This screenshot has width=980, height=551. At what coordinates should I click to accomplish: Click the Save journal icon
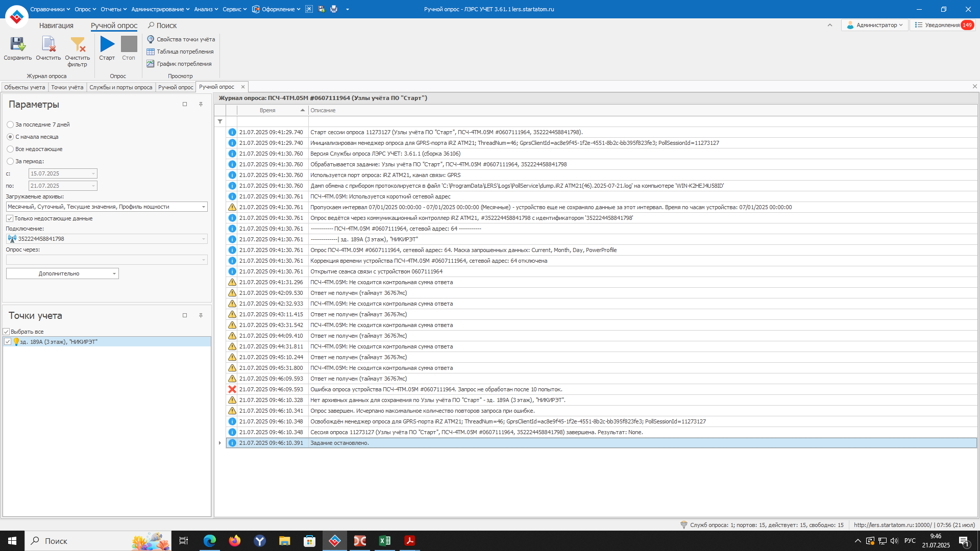click(x=17, y=45)
